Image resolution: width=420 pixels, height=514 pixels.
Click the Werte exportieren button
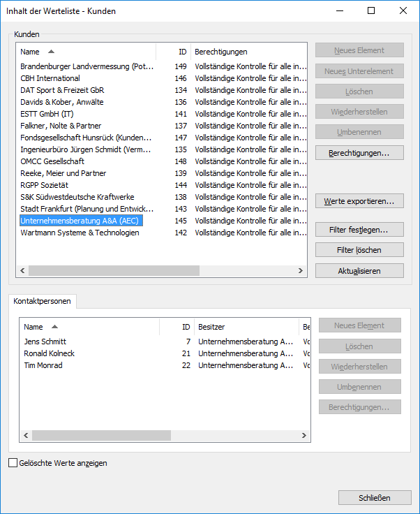point(359,201)
